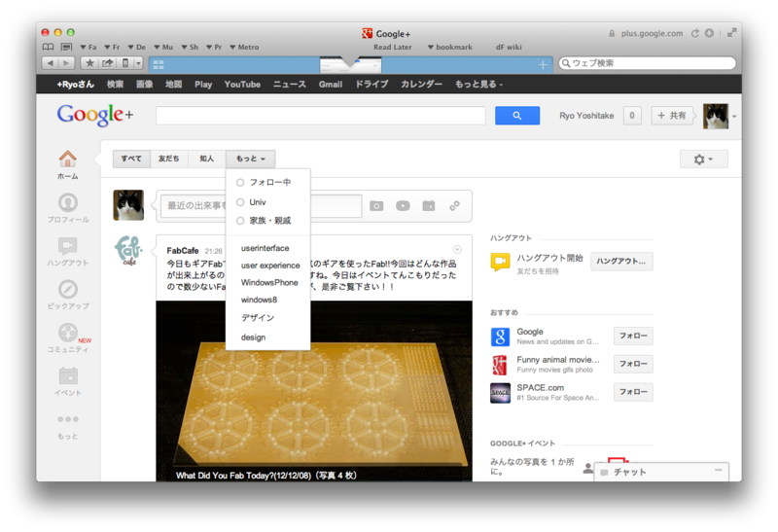The image size is (778, 532).
Task: Open ピックアップ compass icon in sidebar
Action: (68, 289)
